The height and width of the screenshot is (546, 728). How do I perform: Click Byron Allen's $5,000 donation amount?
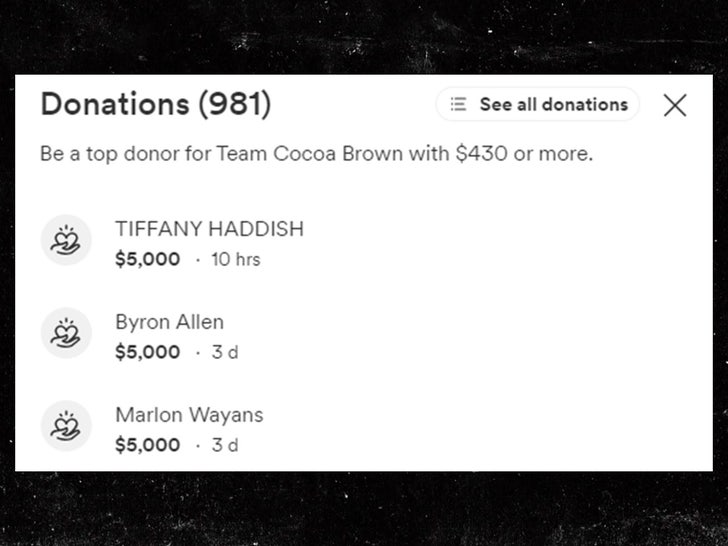tap(147, 353)
